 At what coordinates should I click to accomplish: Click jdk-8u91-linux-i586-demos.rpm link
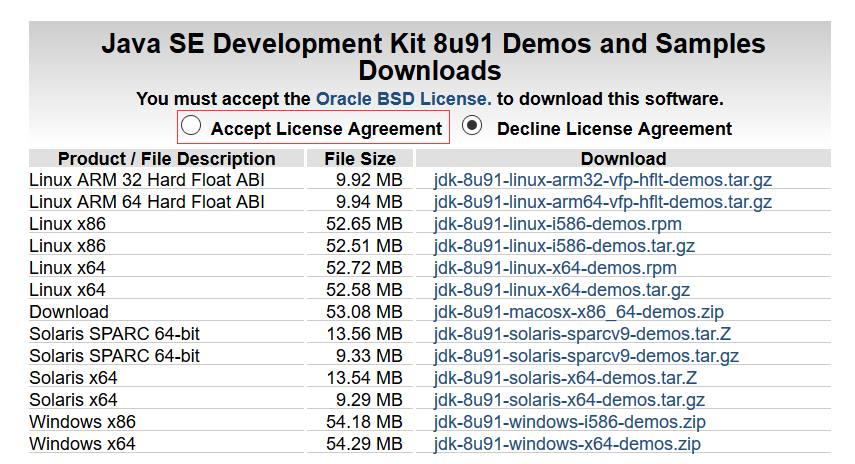pyautogui.click(x=558, y=224)
